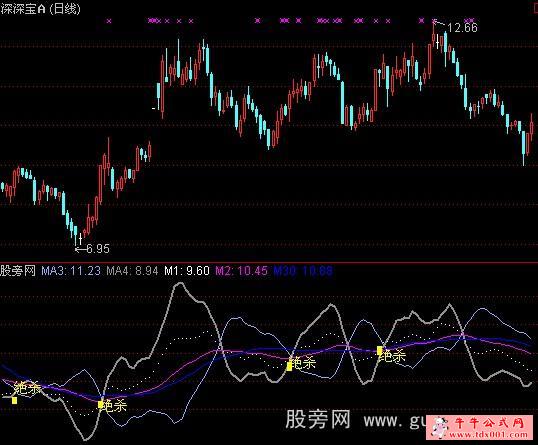Viewport: 538px width, 445px height.
Task: Click the blue M30 indicator value
Action: click(303, 271)
